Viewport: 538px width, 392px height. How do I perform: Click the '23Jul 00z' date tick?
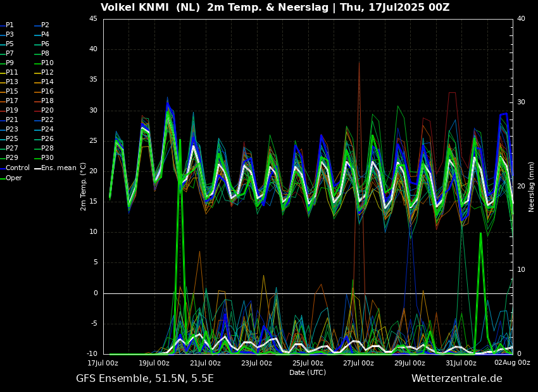256,363
